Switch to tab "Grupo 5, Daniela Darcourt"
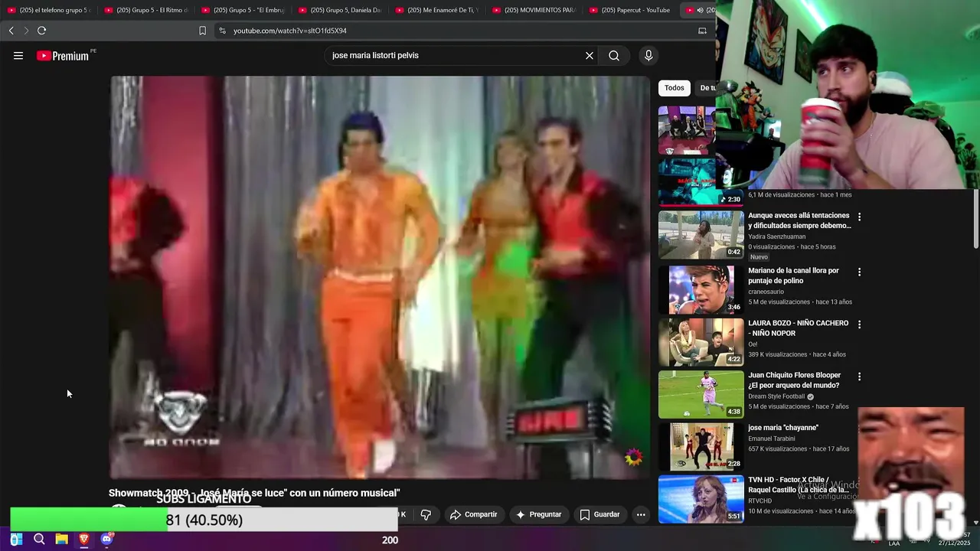The image size is (980, 551). (x=340, y=10)
